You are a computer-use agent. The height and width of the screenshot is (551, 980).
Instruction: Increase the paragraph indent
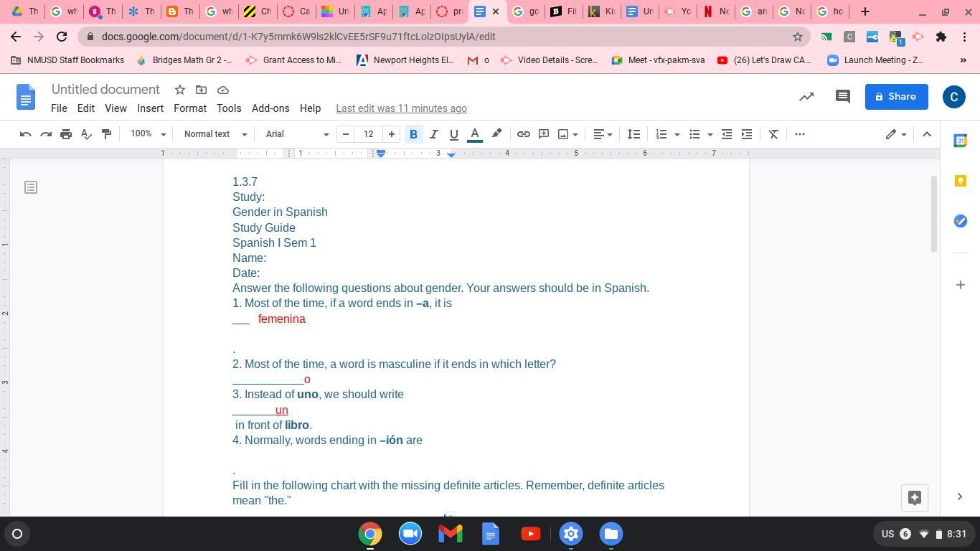[747, 134]
